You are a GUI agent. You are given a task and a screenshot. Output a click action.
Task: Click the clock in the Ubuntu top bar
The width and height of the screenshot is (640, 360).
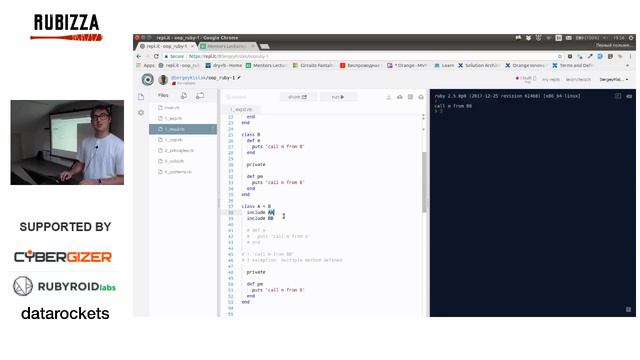618,38
